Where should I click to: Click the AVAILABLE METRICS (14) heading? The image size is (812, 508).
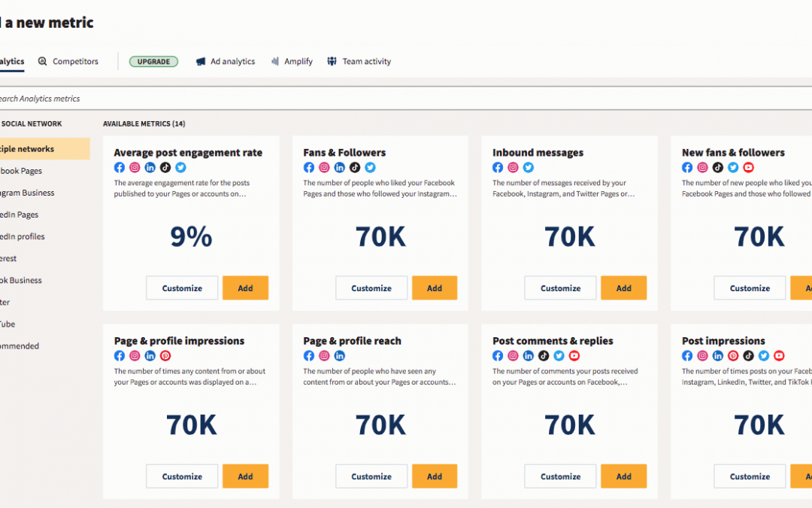(x=144, y=124)
